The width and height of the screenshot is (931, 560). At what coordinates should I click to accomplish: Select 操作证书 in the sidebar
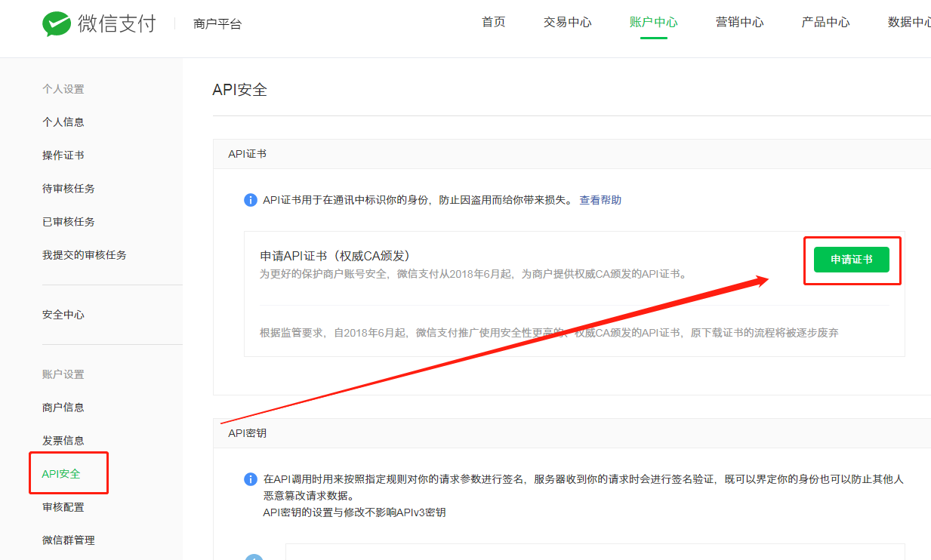[x=63, y=155]
